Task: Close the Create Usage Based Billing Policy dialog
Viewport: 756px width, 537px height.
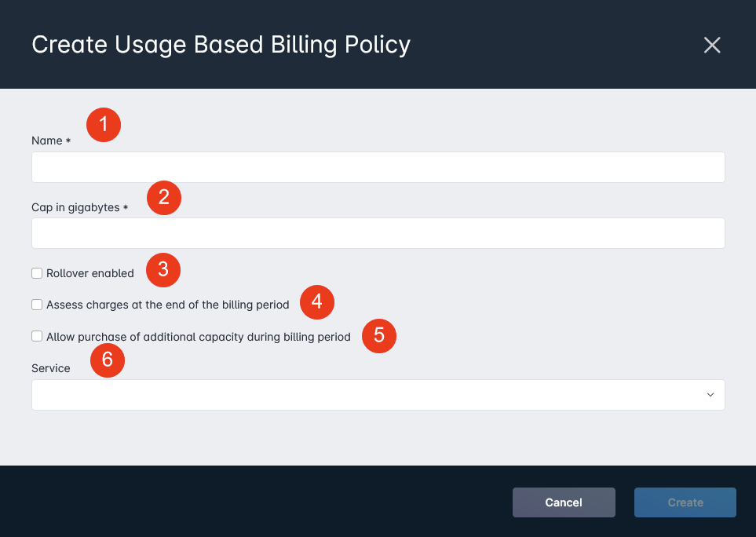Action: (x=711, y=45)
